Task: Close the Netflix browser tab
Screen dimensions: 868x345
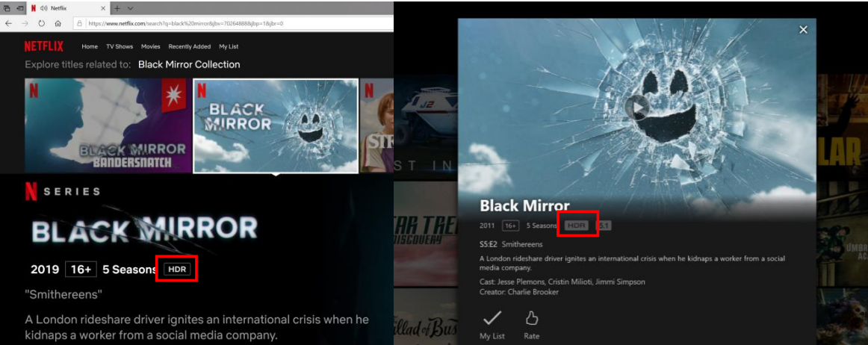Action: [x=104, y=8]
